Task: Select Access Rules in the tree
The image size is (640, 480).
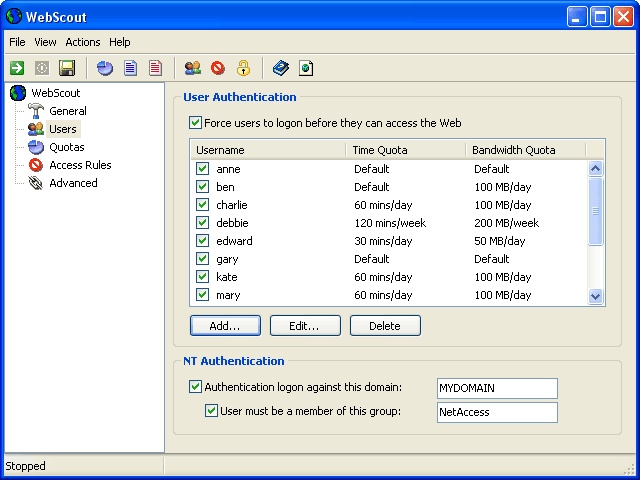Action: tap(80, 165)
